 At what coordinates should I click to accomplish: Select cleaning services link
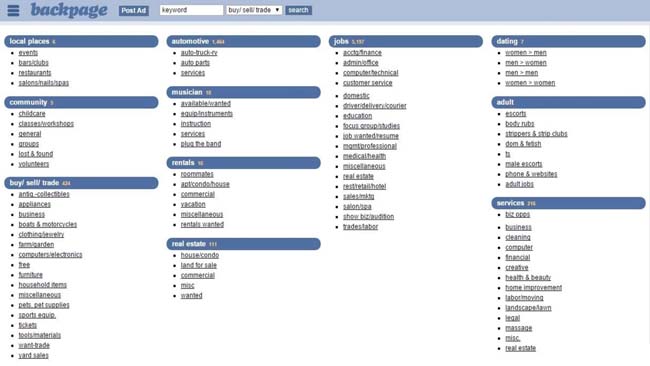(518, 238)
